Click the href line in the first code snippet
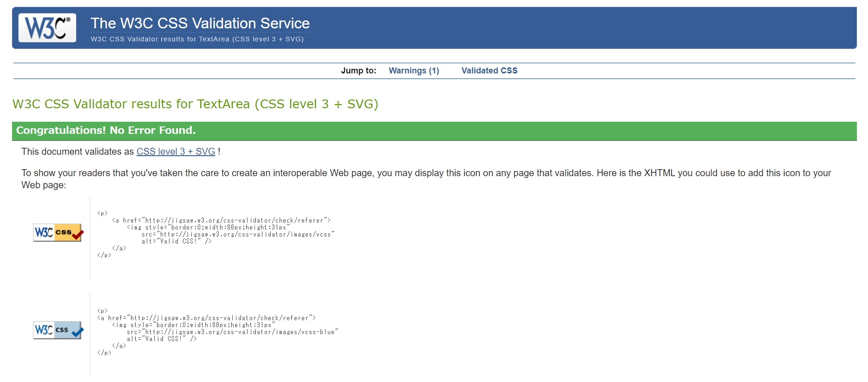868x382 pixels. (x=221, y=220)
